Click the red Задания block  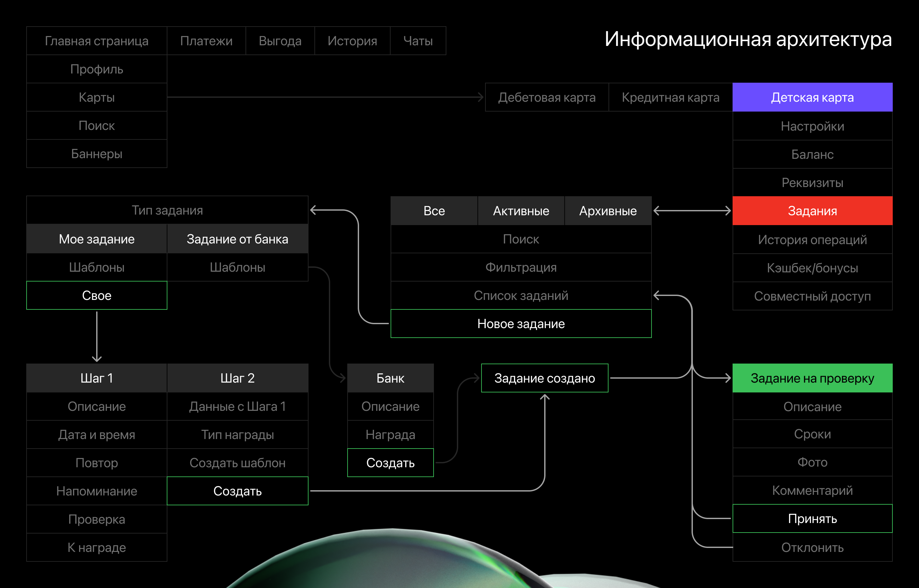812,211
